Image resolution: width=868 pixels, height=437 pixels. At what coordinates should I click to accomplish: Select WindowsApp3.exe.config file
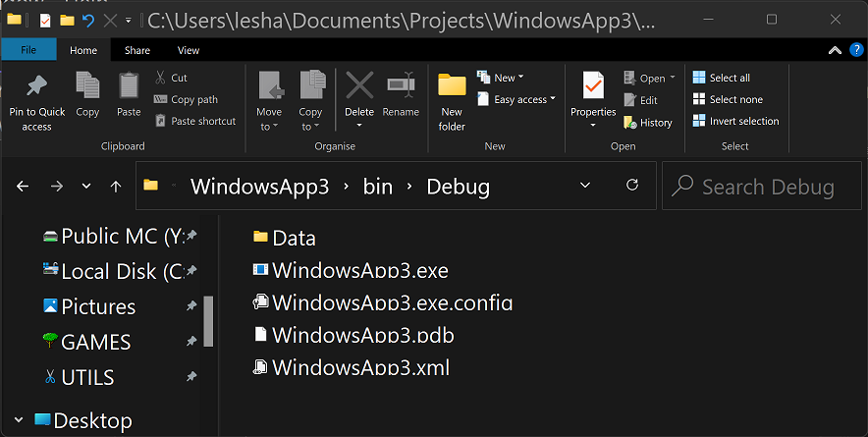(383, 302)
